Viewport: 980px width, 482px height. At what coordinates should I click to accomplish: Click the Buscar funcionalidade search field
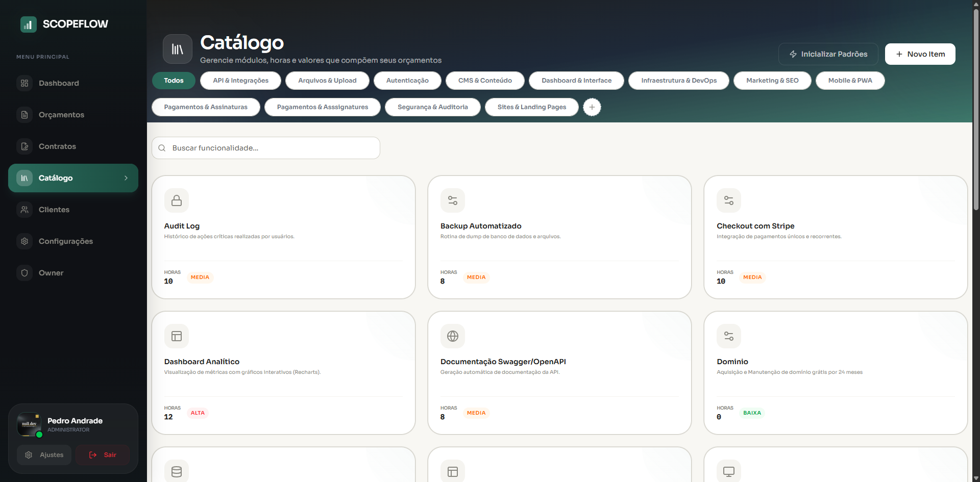pyautogui.click(x=266, y=148)
